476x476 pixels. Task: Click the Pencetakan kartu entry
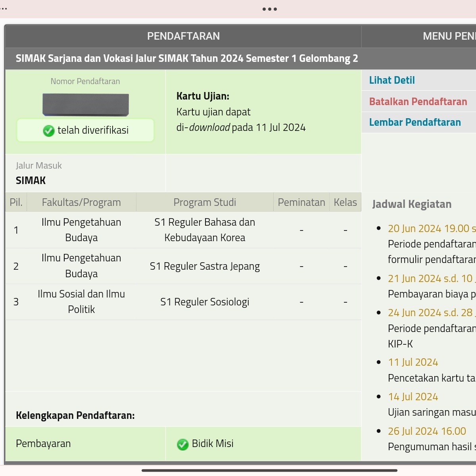coord(432,378)
